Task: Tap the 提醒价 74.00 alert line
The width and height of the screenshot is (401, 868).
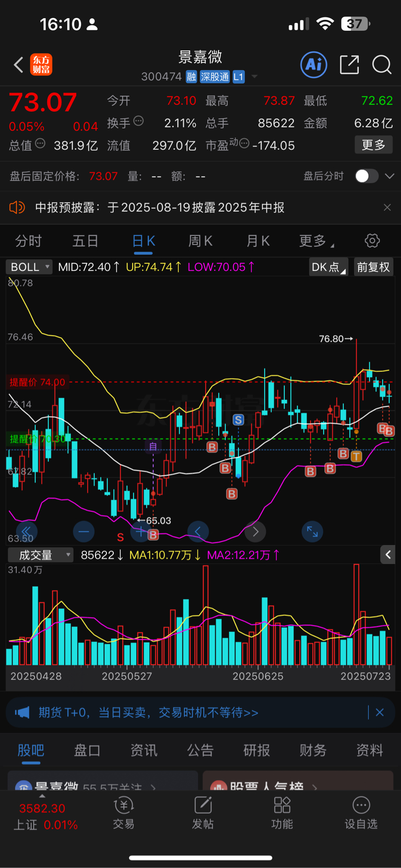Action: [x=37, y=382]
